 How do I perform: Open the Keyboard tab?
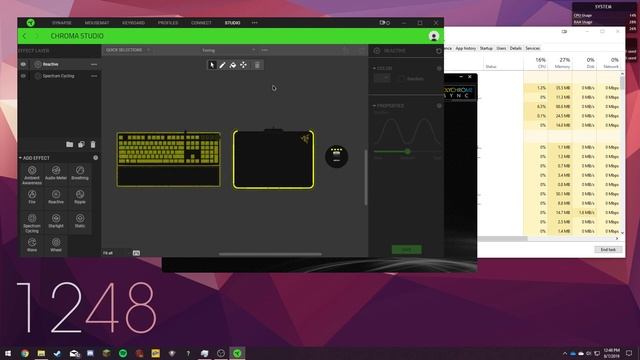pyautogui.click(x=133, y=23)
